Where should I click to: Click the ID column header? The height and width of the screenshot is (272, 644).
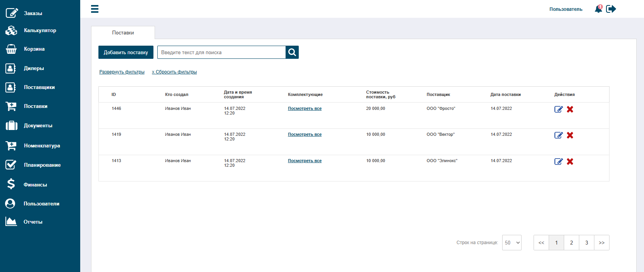pyautogui.click(x=114, y=95)
